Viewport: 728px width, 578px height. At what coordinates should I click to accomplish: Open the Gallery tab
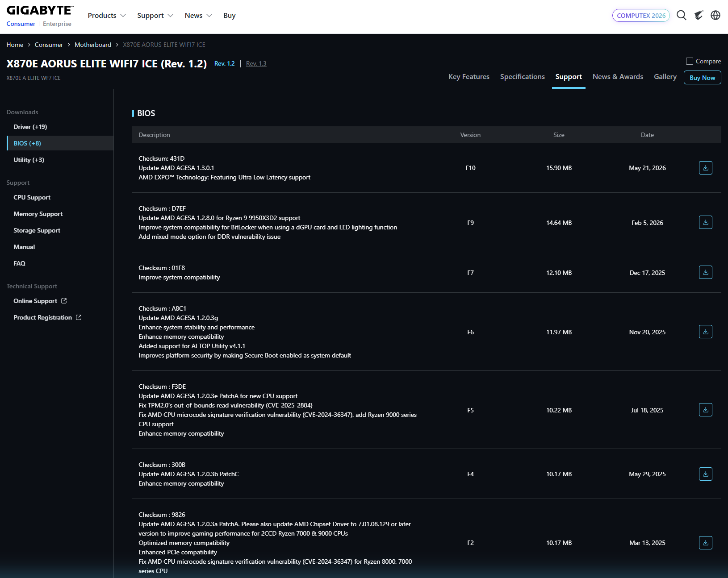pos(665,77)
